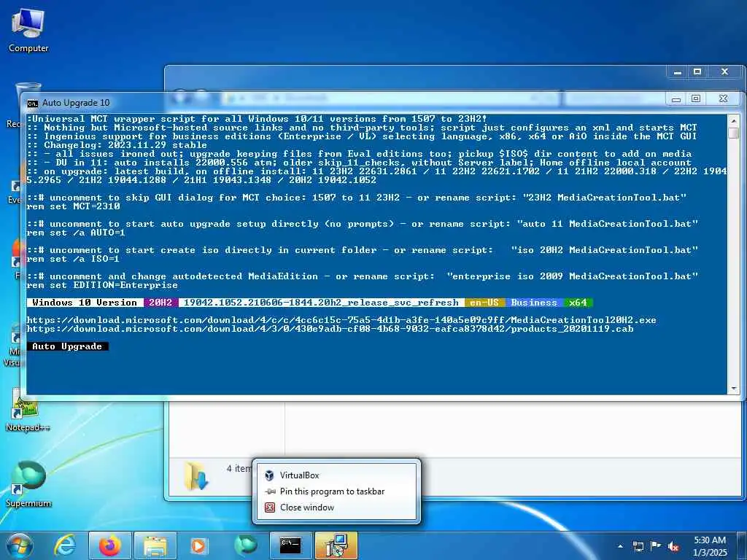
Task: Open Firefox from the taskbar
Action: pos(109,545)
